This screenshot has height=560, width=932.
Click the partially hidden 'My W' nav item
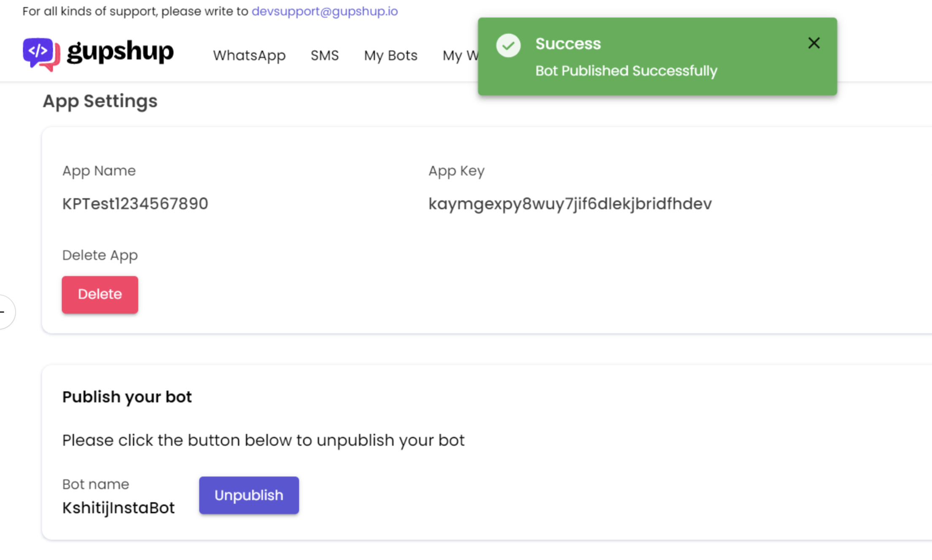460,55
